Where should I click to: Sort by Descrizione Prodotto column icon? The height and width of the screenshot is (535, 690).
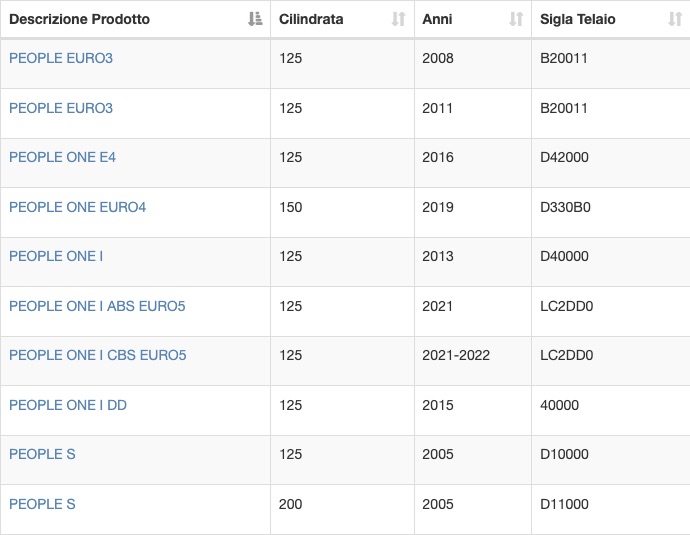tap(255, 19)
